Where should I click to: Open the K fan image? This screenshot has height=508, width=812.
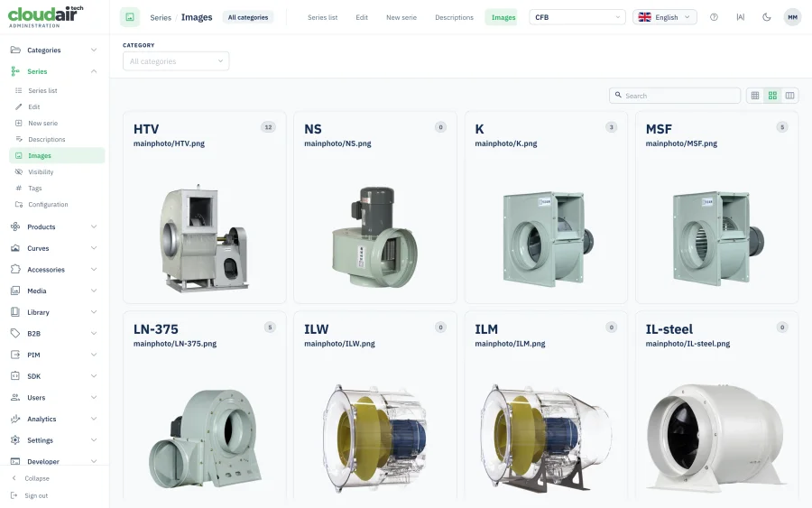tap(548, 239)
